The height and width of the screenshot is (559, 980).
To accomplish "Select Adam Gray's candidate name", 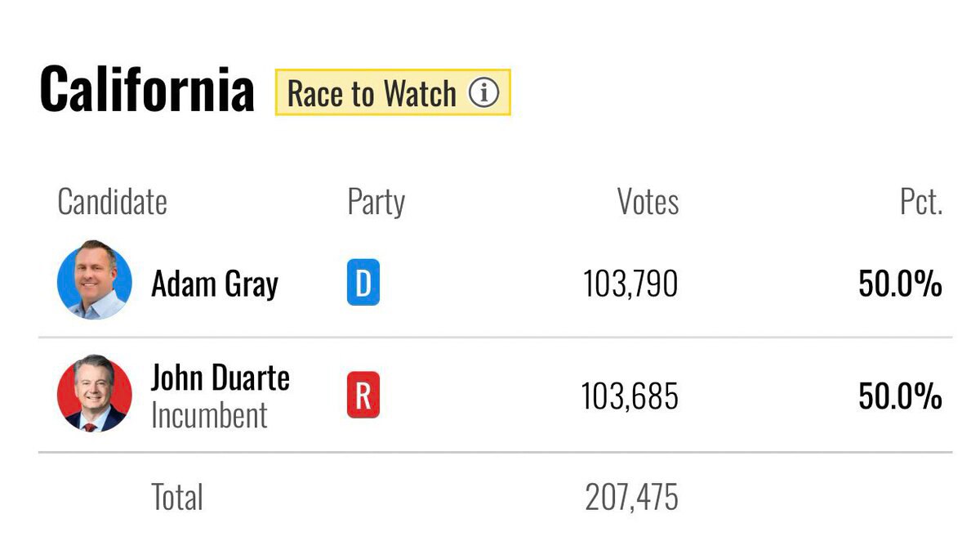I will pos(216,284).
